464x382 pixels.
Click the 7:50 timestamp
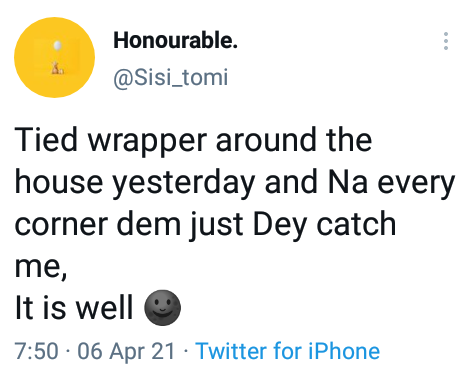coord(36,351)
